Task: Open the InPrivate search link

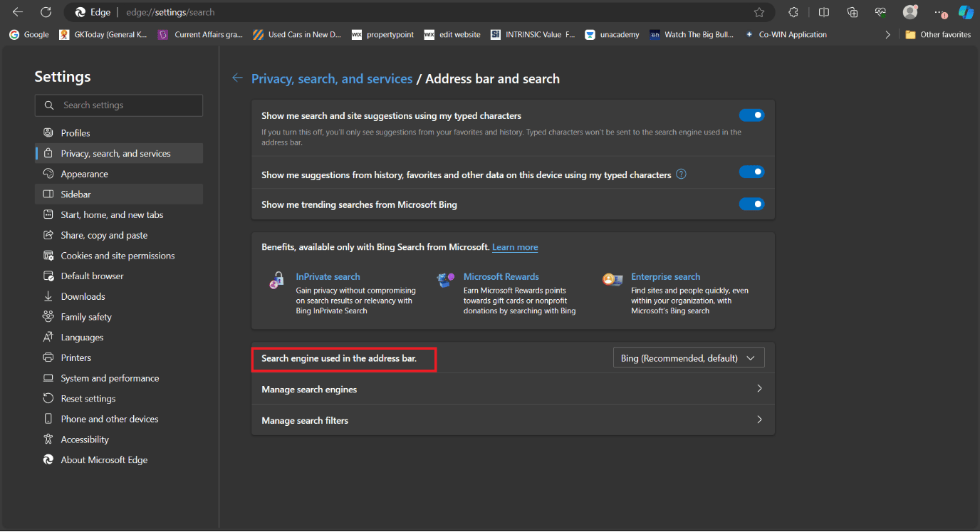Action: click(x=328, y=276)
